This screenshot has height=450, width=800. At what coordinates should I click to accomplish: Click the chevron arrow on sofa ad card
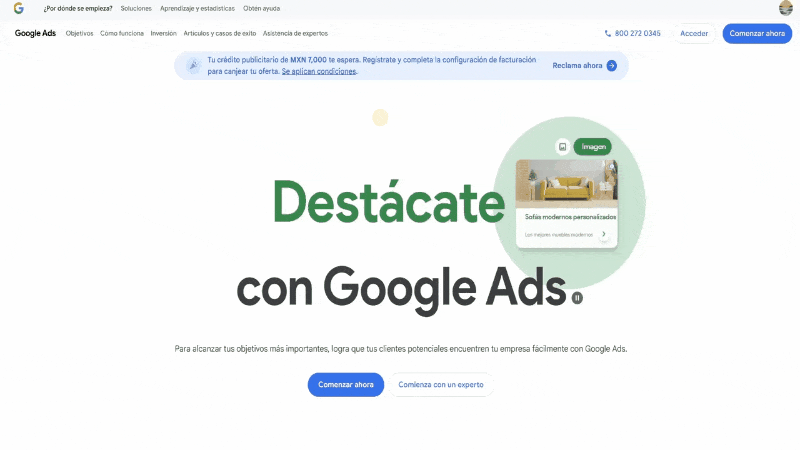pos(603,235)
